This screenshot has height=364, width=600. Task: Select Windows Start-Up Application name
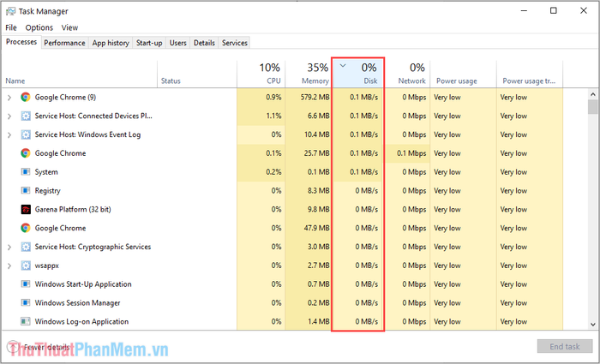click(83, 284)
